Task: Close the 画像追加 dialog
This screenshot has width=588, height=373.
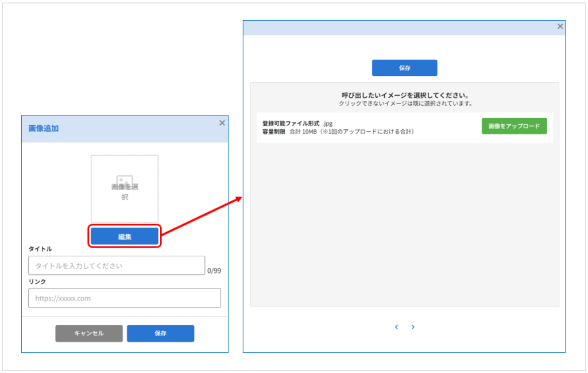Action: pyautogui.click(x=222, y=123)
